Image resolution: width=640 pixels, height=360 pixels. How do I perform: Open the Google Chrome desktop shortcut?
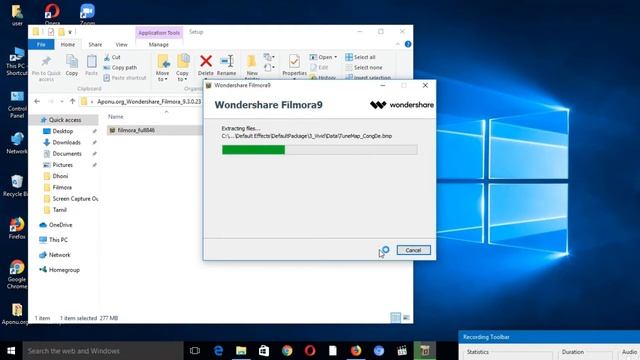coord(17,274)
